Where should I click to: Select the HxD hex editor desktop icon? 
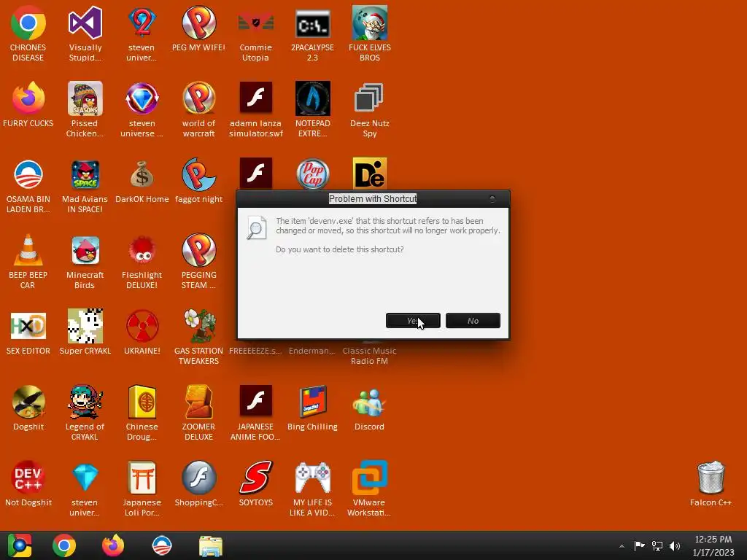pyautogui.click(x=28, y=326)
